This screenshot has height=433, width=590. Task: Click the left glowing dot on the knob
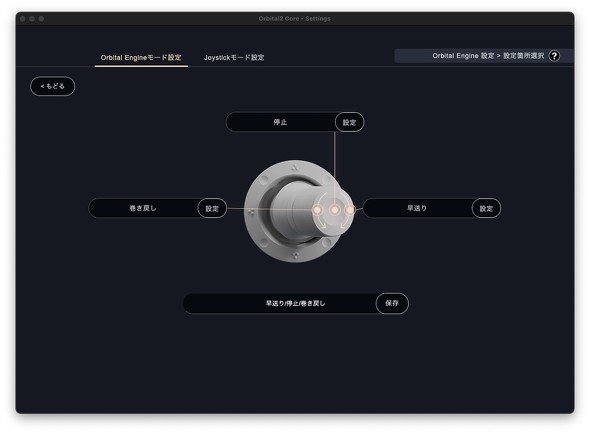pos(317,210)
